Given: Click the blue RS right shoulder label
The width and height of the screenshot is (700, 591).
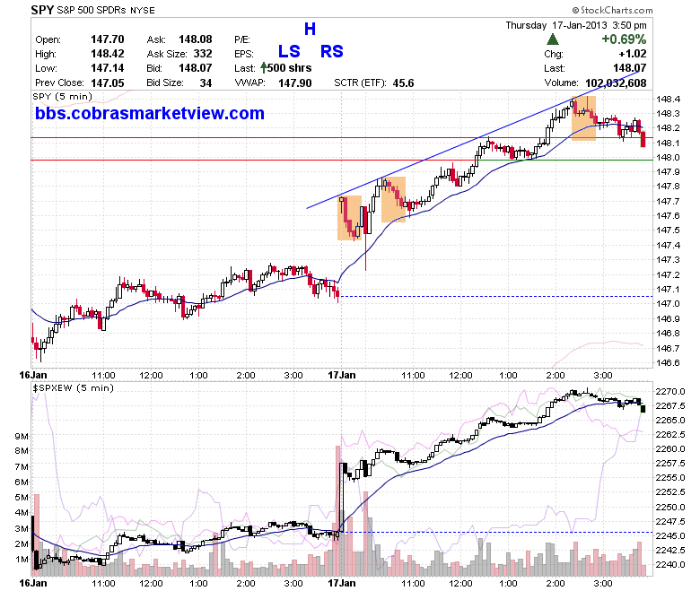Looking at the screenshot, I should click(x=332, y=51).
